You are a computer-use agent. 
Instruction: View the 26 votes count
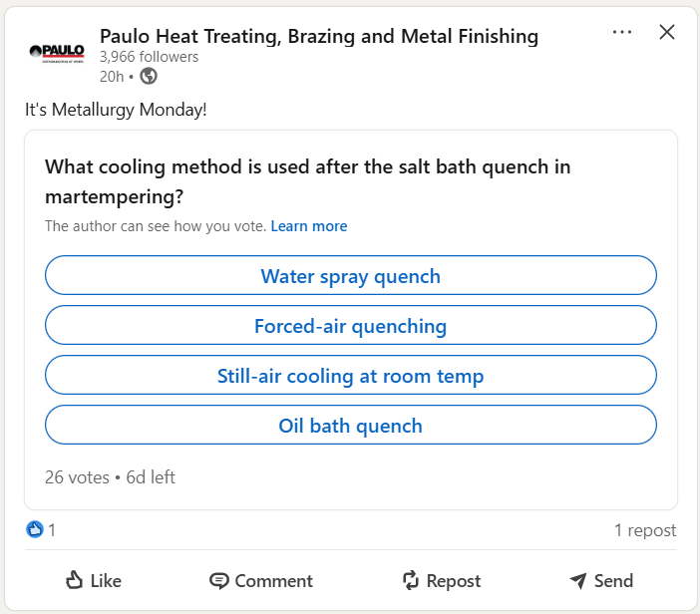coord(77,477)
